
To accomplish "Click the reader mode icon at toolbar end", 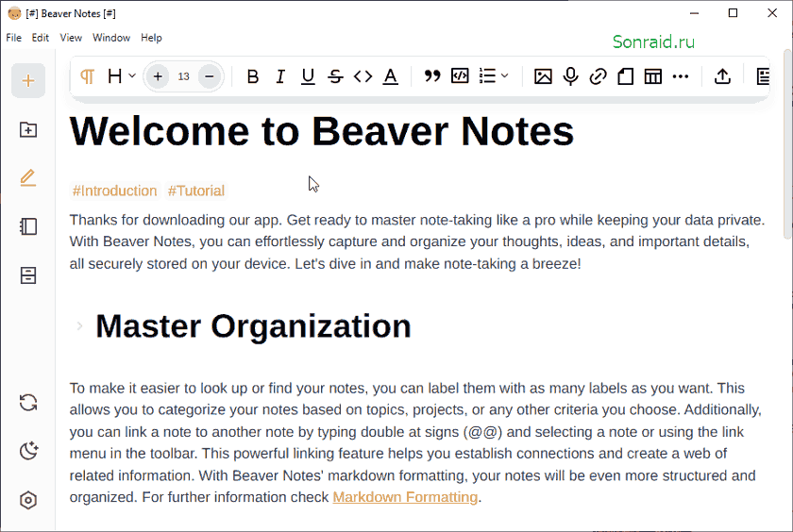I will pos(763,76).
